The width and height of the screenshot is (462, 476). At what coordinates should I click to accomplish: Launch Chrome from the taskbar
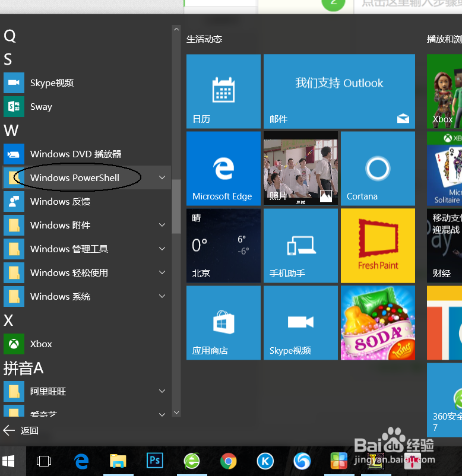pyautogui.click(x=229, y=461)
